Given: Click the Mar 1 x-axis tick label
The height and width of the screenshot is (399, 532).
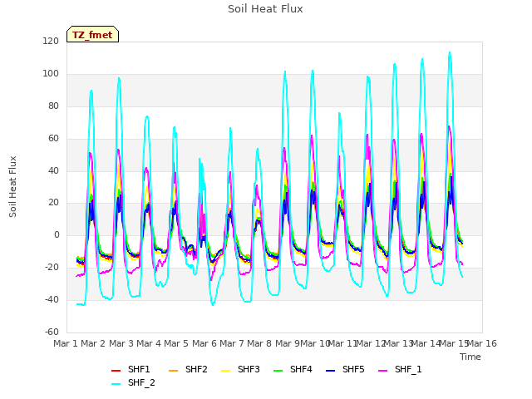Looking at the screenshot, I should coord(66,343).
